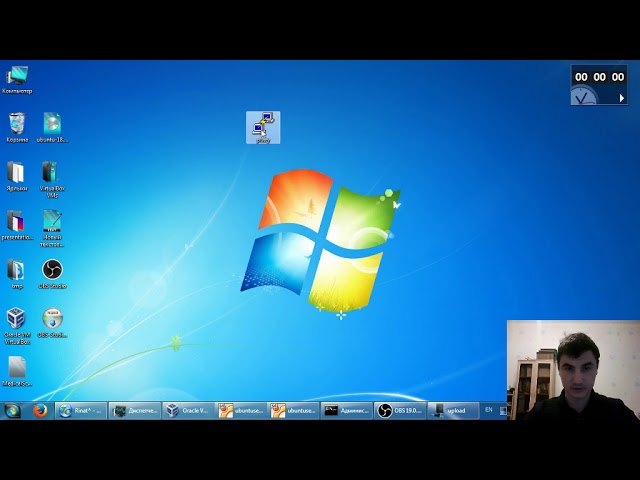This screenshot has height=480, width=640.
Task: Select the VirtualBox VMs folder icon
Action: pos(52,180)
